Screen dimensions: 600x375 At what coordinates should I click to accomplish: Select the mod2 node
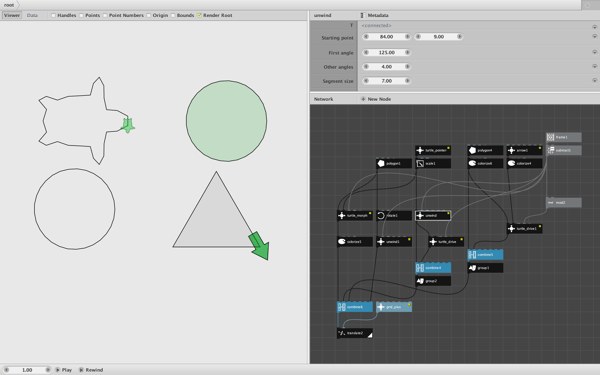(x=564, y=202)
